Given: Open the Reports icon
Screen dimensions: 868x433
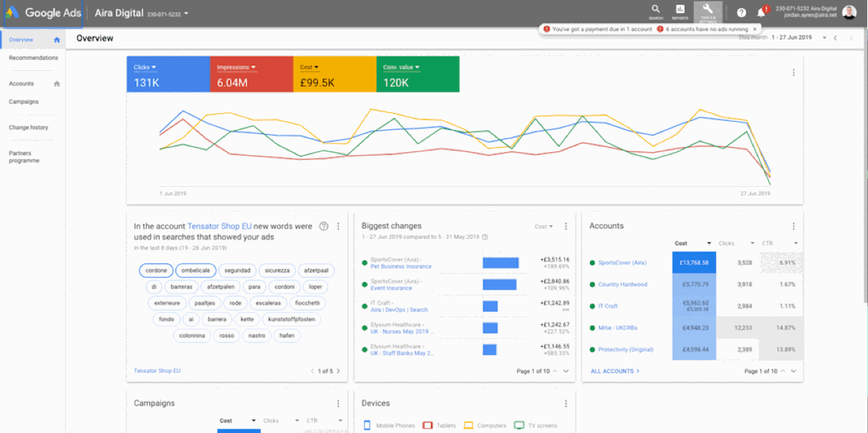Looking at the screenshot, I should [680, 11].
